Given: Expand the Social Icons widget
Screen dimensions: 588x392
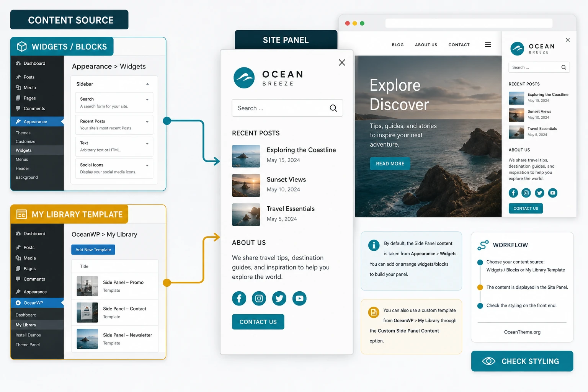Looking at the screenshot, I should [147, 166].
